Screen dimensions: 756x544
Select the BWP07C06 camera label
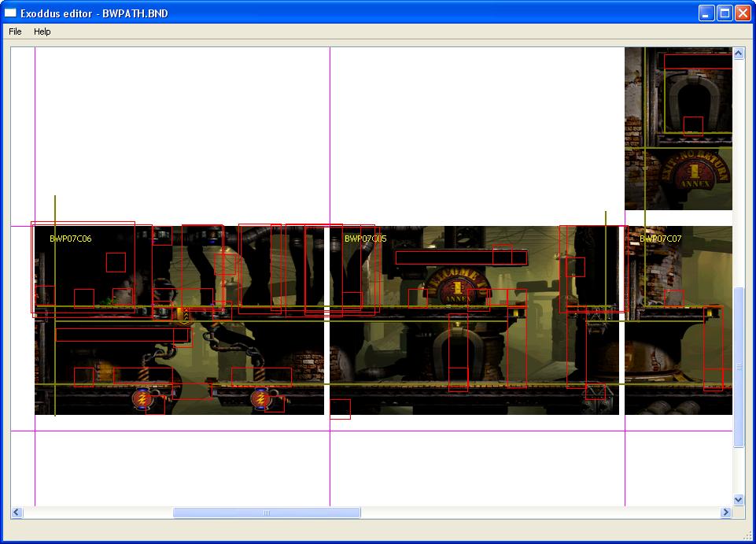[x=70, y=239]
